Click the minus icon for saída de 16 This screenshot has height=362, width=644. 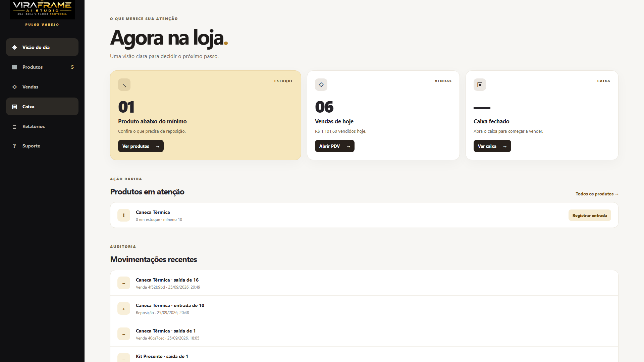click(x=124, y=283)
